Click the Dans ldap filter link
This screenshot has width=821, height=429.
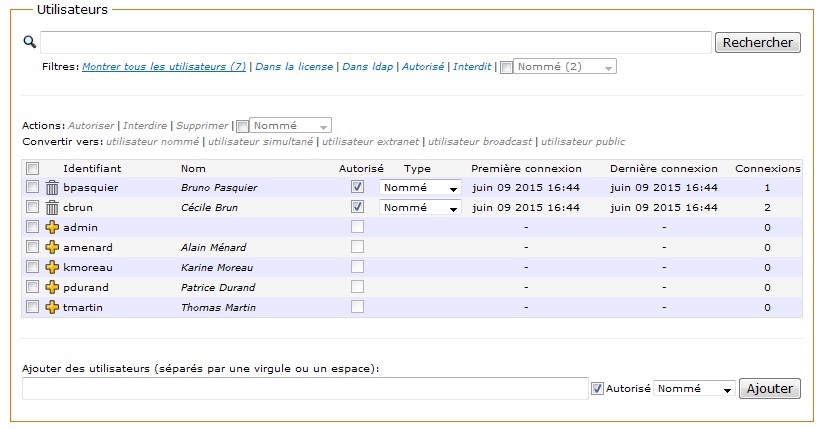tap(367, 67)
